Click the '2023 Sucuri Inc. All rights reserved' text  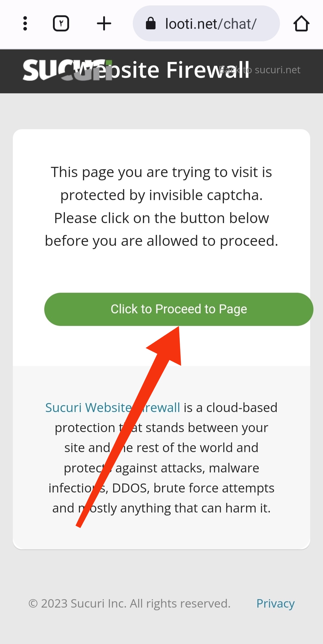click(136, 604)
